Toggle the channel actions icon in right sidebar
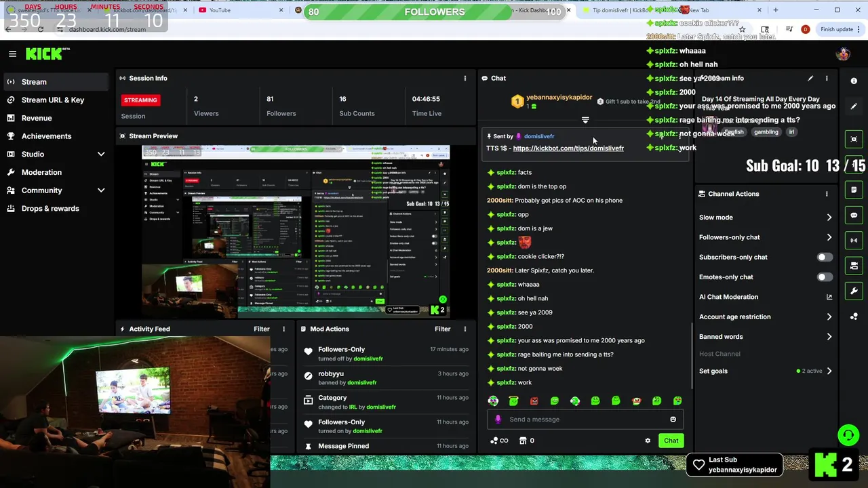The image size is (868, 488). click(854, 265)
